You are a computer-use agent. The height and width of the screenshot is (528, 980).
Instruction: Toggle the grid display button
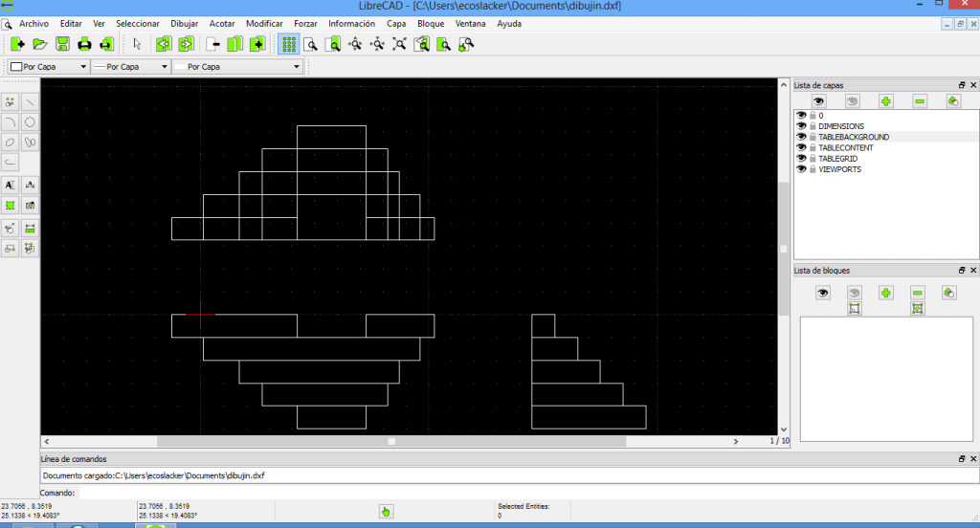[287, 44]
